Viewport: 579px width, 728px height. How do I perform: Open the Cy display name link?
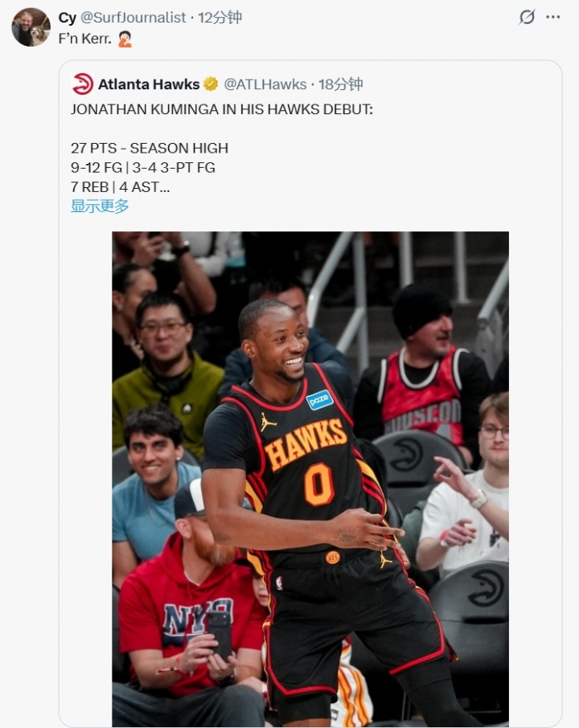(68, 18)
